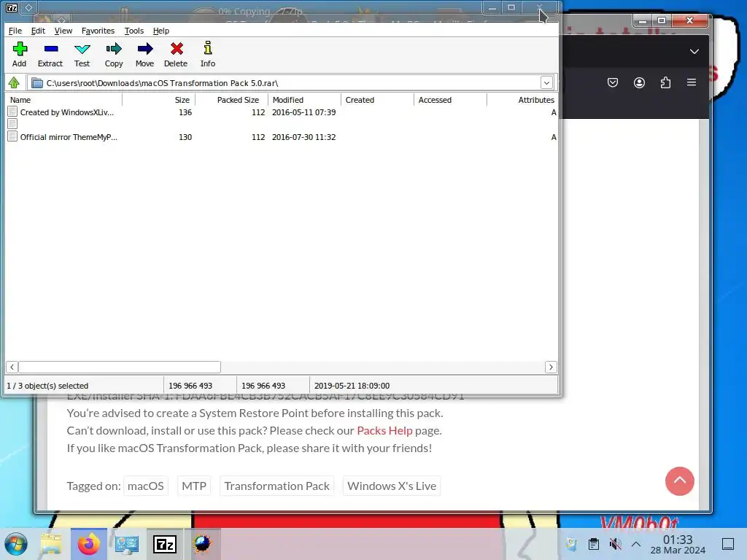Click the size value 136

click(x=185, y=112)
